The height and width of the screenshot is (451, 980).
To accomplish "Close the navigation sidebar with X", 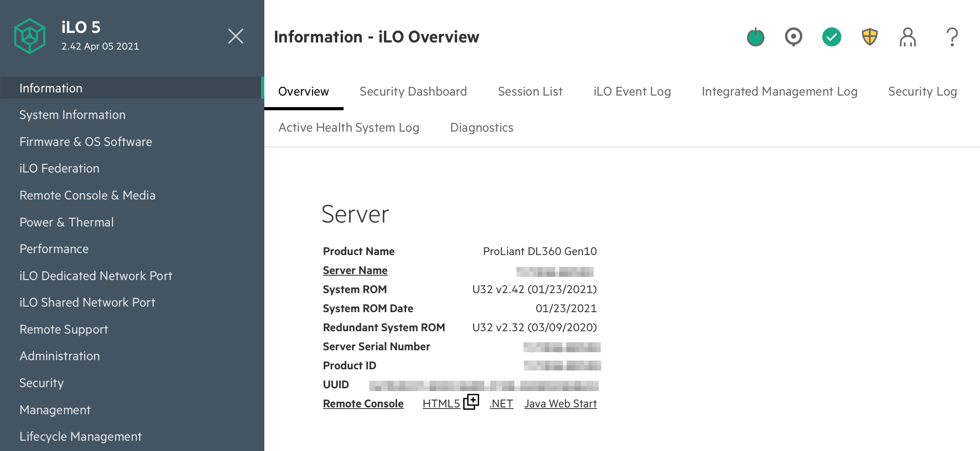I will 235,36.
